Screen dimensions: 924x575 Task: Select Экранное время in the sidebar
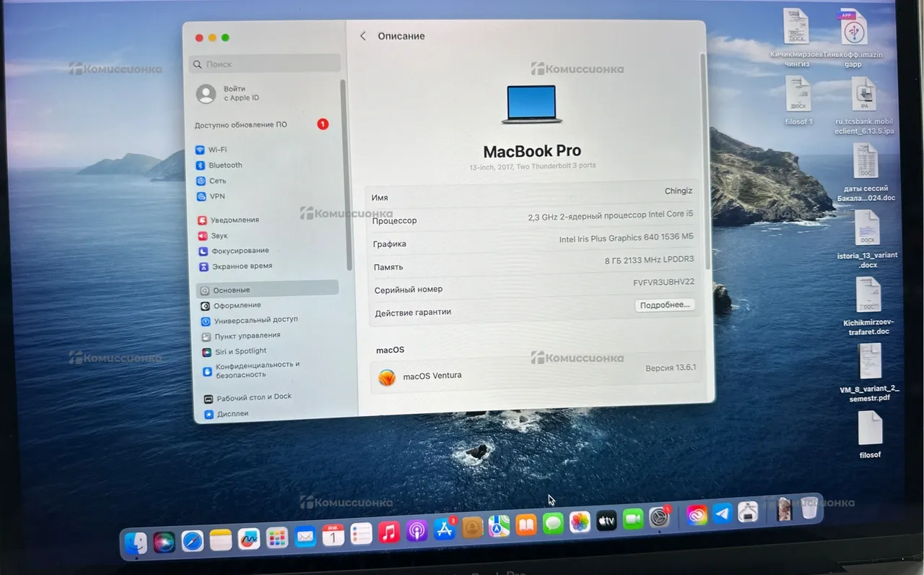241,266
